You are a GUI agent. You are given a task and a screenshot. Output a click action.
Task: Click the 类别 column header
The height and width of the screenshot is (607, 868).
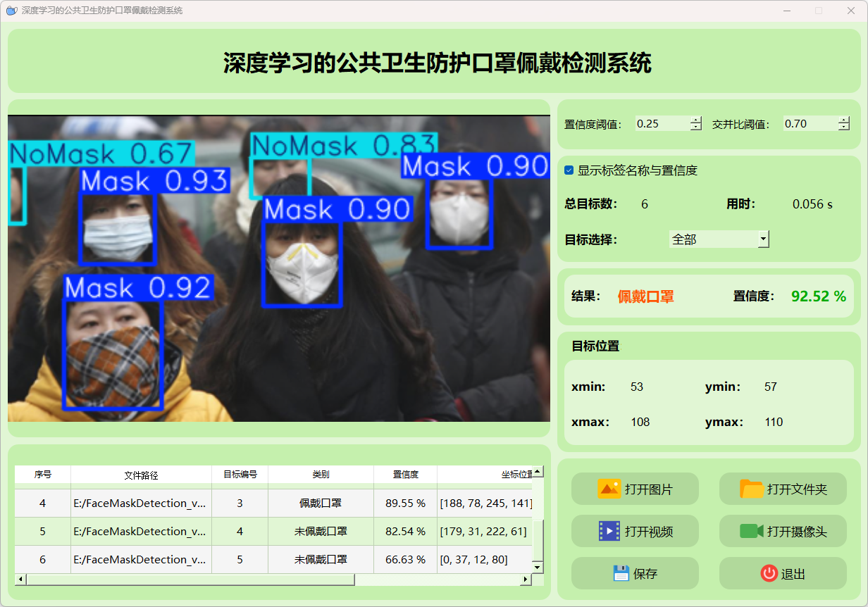[321, 475]
